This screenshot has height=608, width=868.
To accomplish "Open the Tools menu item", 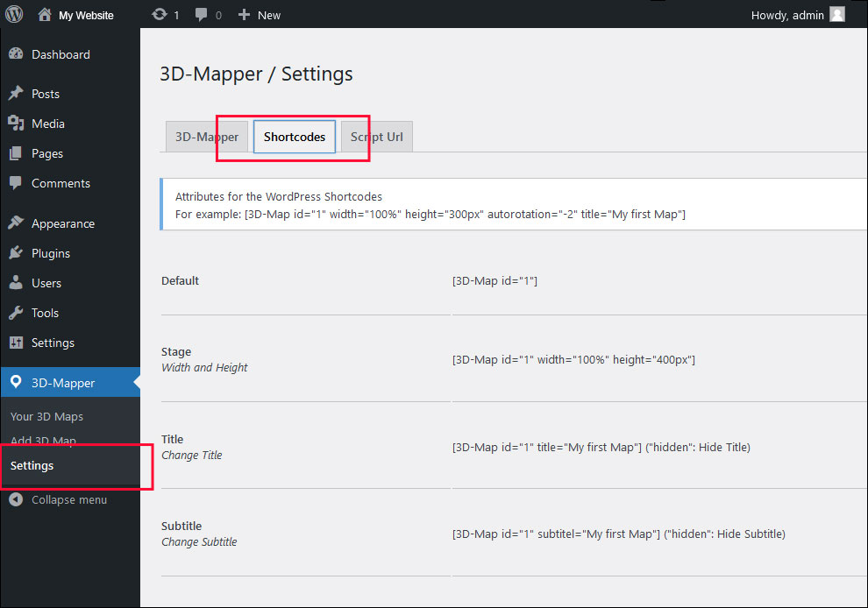I will tap(45, 313).
